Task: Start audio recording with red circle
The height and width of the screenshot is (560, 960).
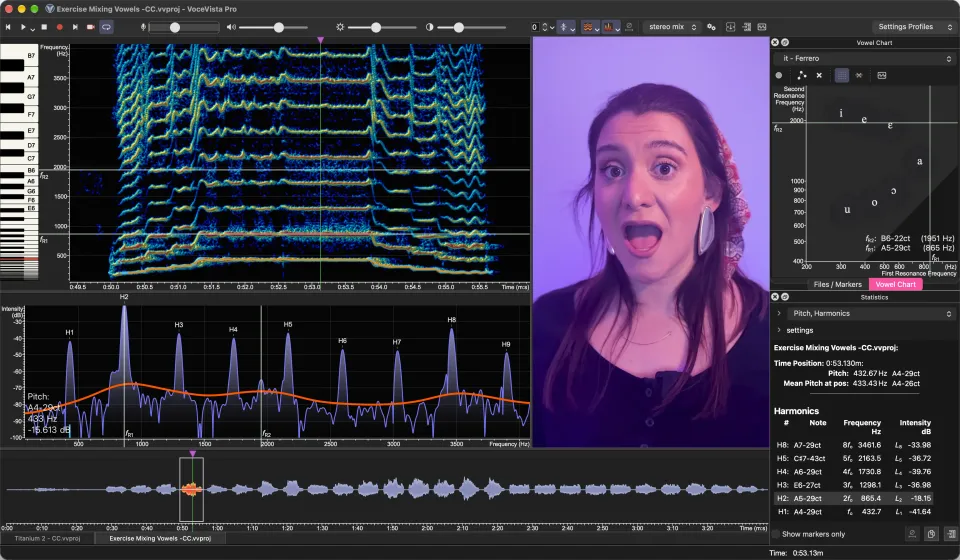Action: [59, 27]
